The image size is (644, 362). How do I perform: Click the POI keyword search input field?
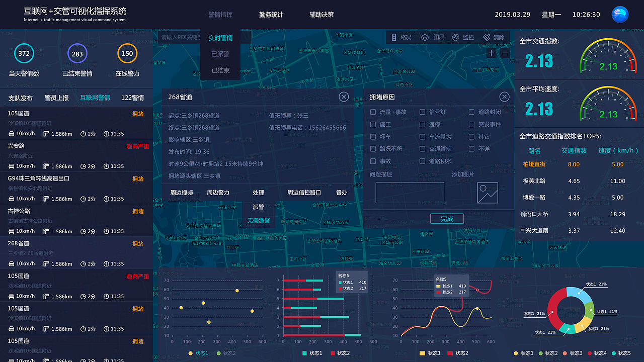[x=180, y=37]
